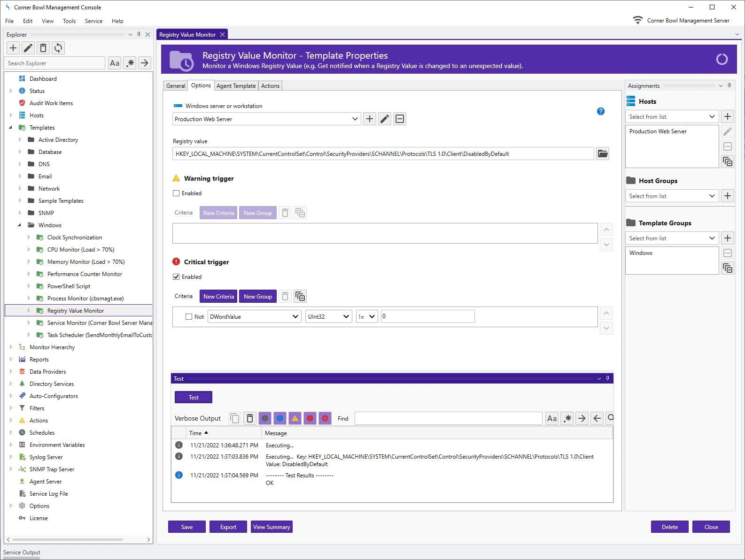This screenshot has height=560, width=745.
Task: Click the blue help question mark icon
Action: pos(600,111)
